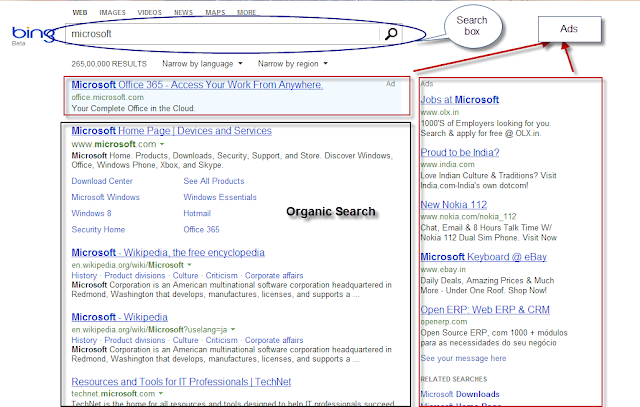
Task: Open Resources and Tools for IT Professionals link
Action: 181,382
